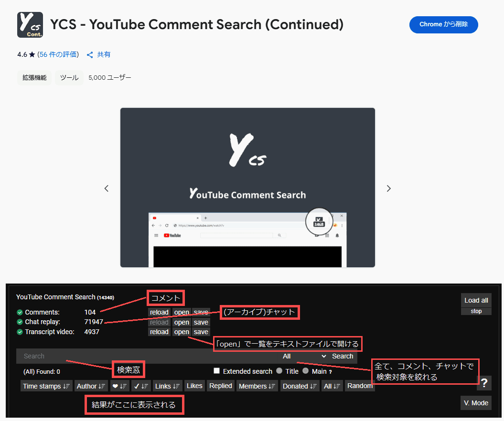This screenshot has width=504, height=421.
Task: Click the green check beside Transcript video
Action: 20,332
